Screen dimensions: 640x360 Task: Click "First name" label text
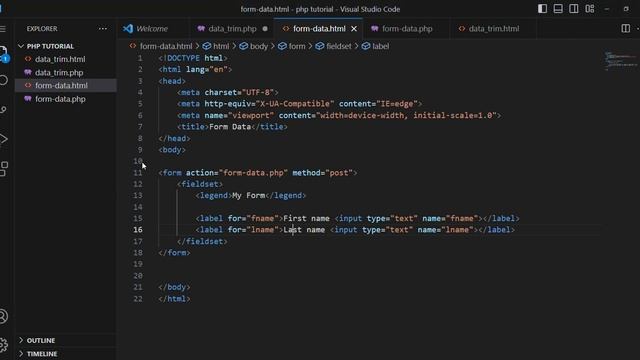[306, 218]
